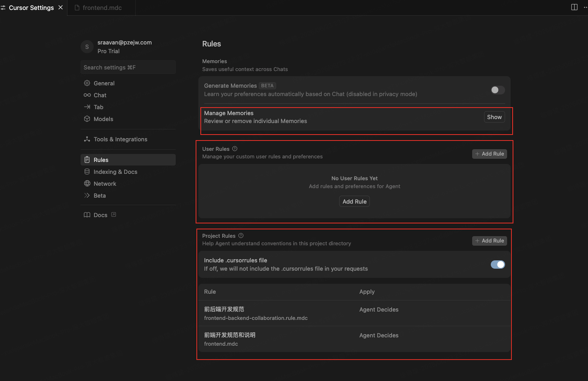The height and width of the screenshot is (381, 588).
Task: Select the Models cube icon
Action: [87, 119]
